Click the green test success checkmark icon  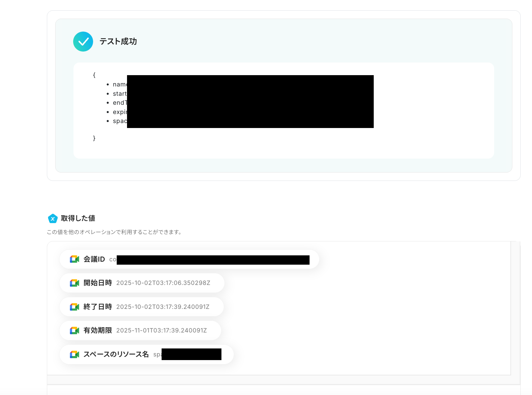tap(83, 42)
